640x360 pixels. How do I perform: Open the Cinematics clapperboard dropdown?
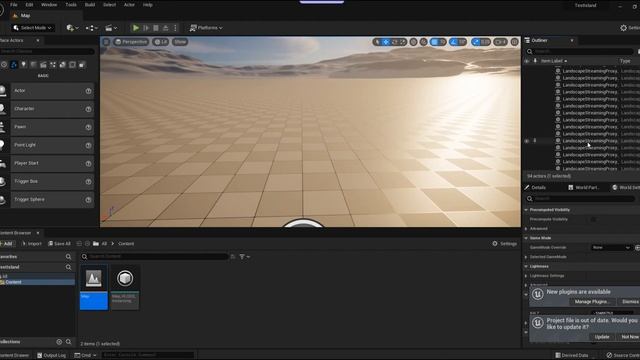pyautogui.click(x=111, y=28)
